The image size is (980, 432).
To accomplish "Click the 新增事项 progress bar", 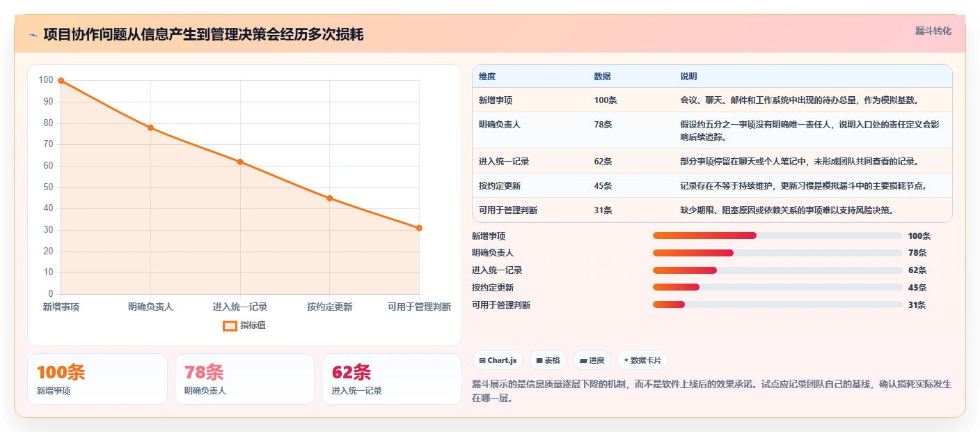I will (x=777, y=236).
